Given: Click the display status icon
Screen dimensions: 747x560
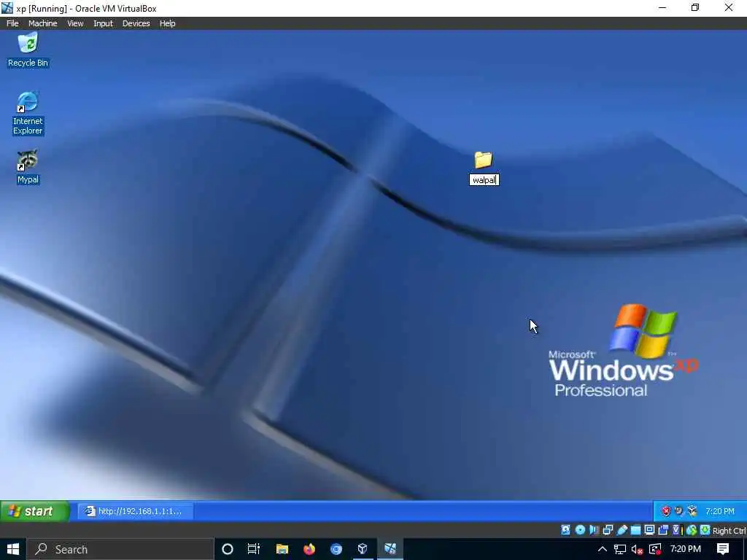Looking at the screenshot, I should (649, 530).
